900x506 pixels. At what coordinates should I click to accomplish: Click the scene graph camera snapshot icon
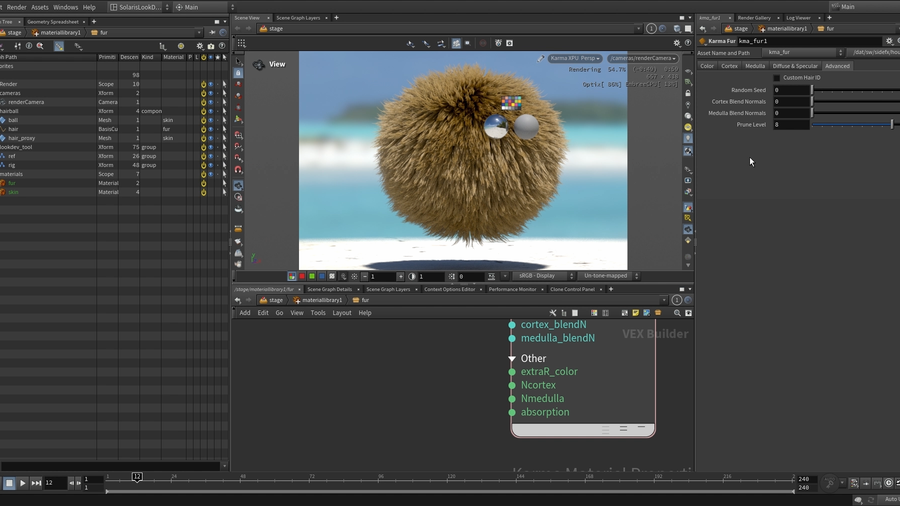[211, 46]
